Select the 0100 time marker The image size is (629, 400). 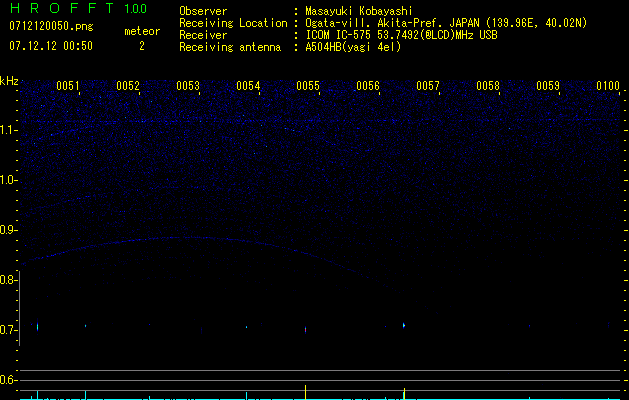pos(608,87)
